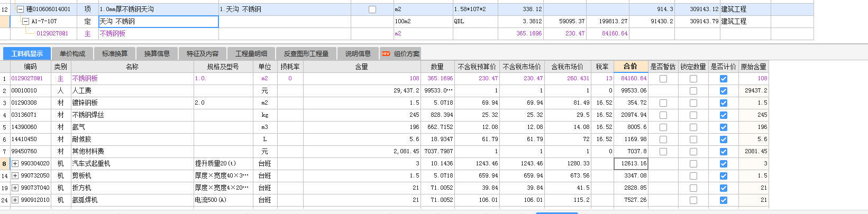Expand the 990737040 折方机 row
This screenshot has height=214, width=868.
tap(15, 188)
